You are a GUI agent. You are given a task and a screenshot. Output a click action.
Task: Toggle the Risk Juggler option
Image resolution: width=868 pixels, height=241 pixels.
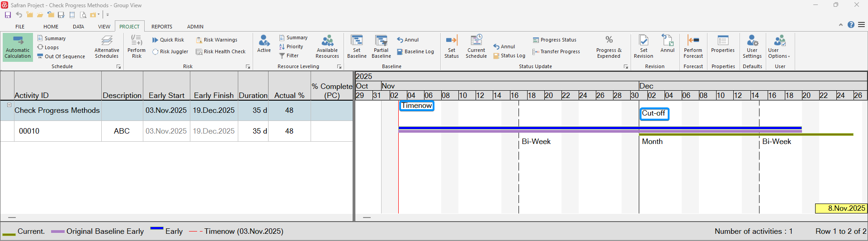170,52
